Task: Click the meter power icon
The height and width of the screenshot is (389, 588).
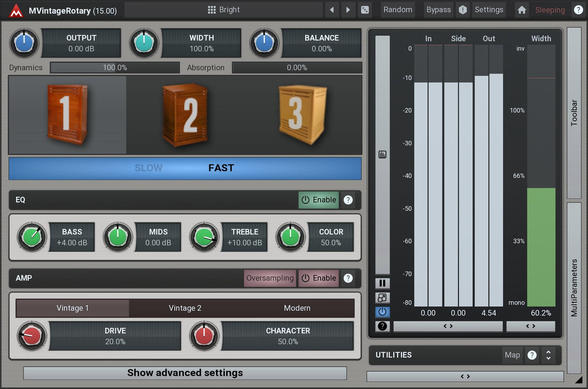Action: tap(382, 312)
